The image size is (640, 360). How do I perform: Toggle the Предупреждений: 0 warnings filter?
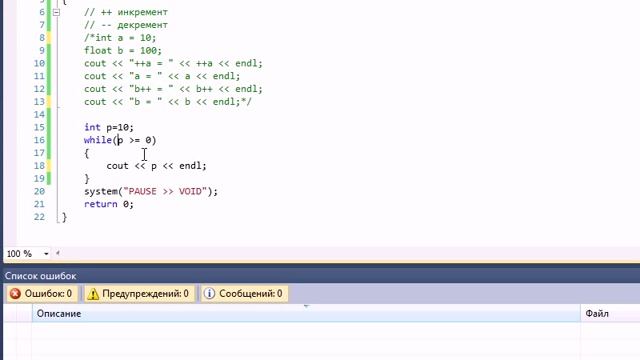click(x=140, y=293)
